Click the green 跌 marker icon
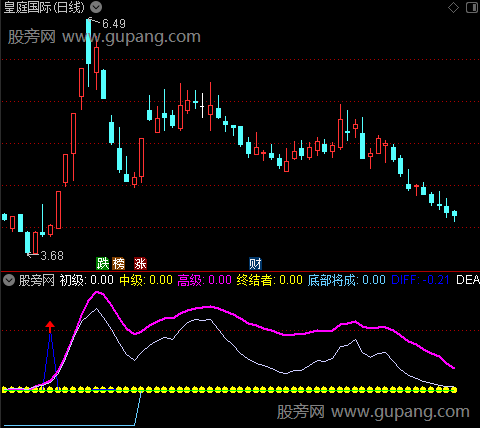The image size is (480, 428). point(103,264)
